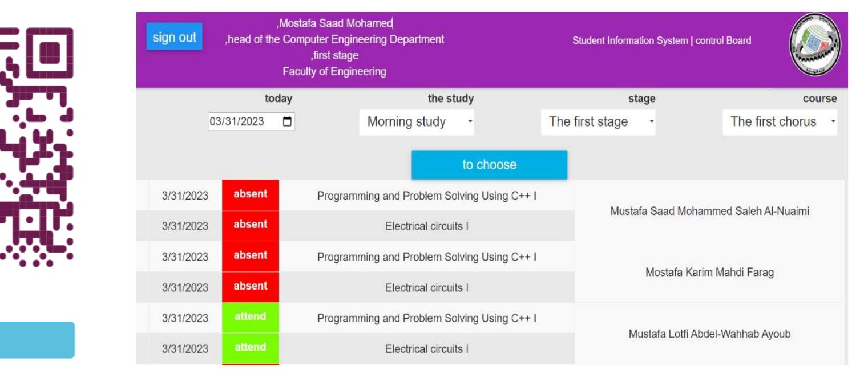Click the 'to choose' button
The height and width of the screenshot is (370, 868).
click(489, 165)
